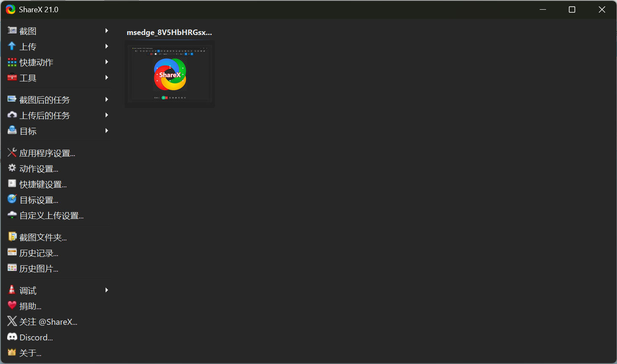The image size is (617, 364).
Task: Click the 历史记录 list icon
Action: point(12,253)
